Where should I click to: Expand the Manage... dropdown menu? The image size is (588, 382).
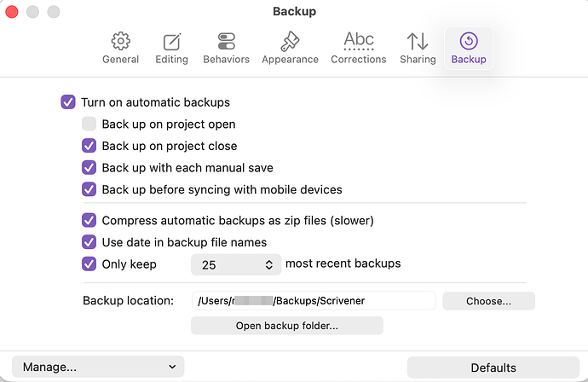[98, 367]
